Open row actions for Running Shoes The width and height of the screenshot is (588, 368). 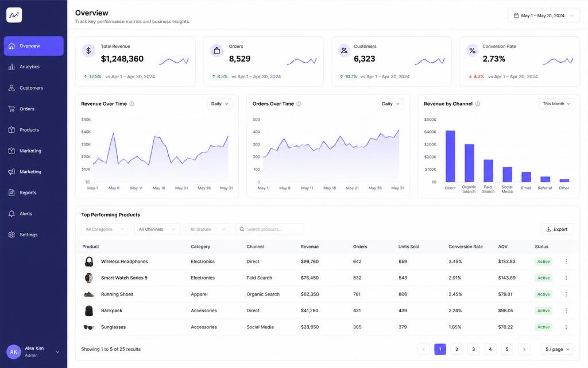566,294
